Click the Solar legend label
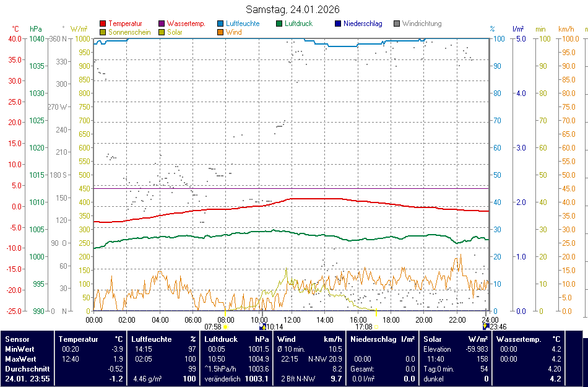Screen dimensions: 588x387 [175, 32]
